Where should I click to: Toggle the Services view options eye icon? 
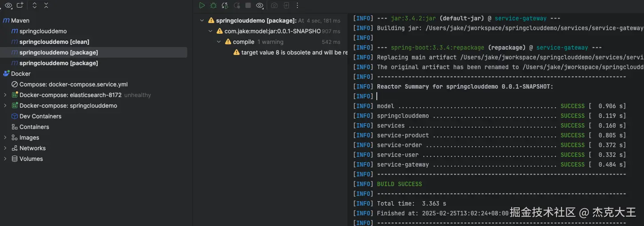click(8, 5)
